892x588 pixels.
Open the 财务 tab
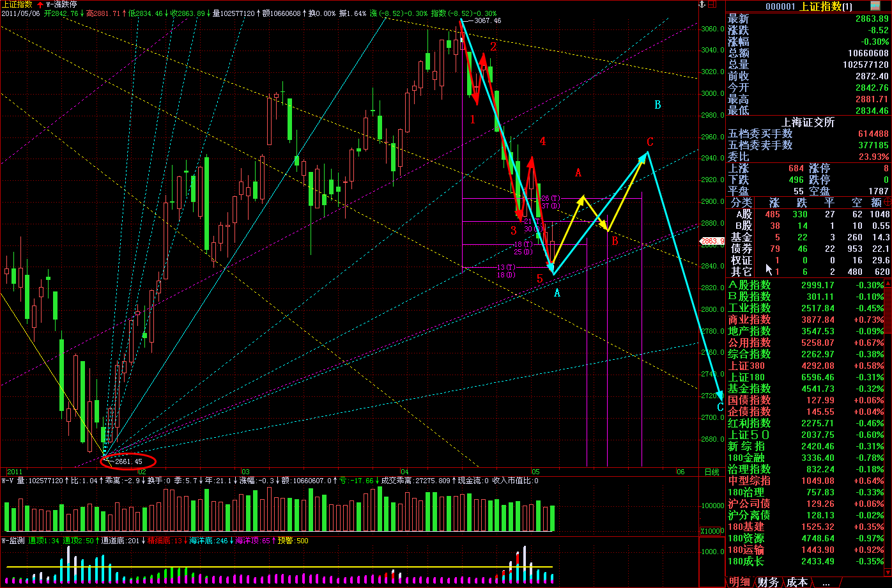(x=768, y=582)
